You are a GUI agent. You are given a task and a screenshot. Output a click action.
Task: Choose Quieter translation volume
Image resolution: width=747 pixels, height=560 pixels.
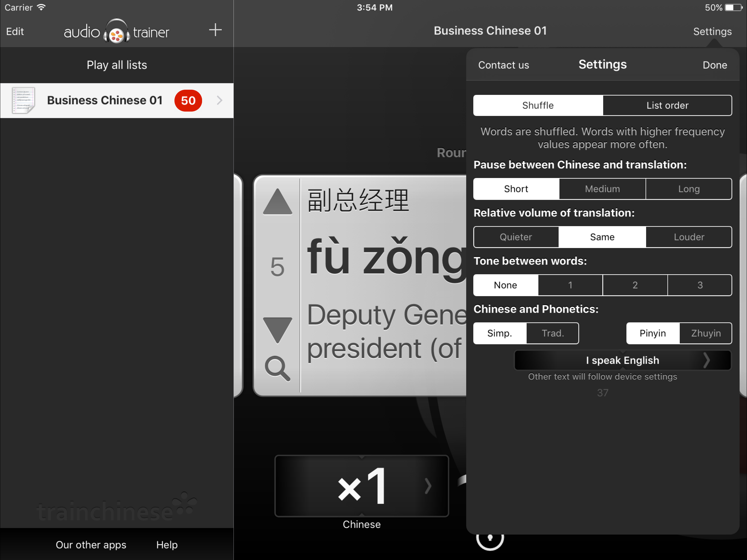(516, 237)
